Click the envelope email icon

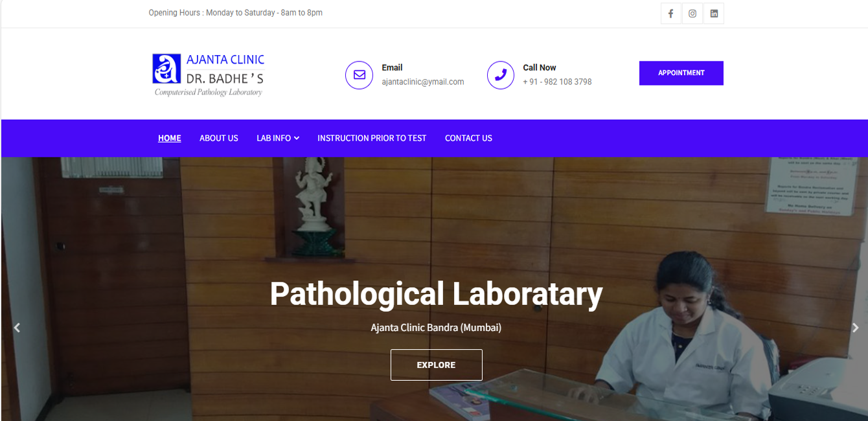[359, 75]
